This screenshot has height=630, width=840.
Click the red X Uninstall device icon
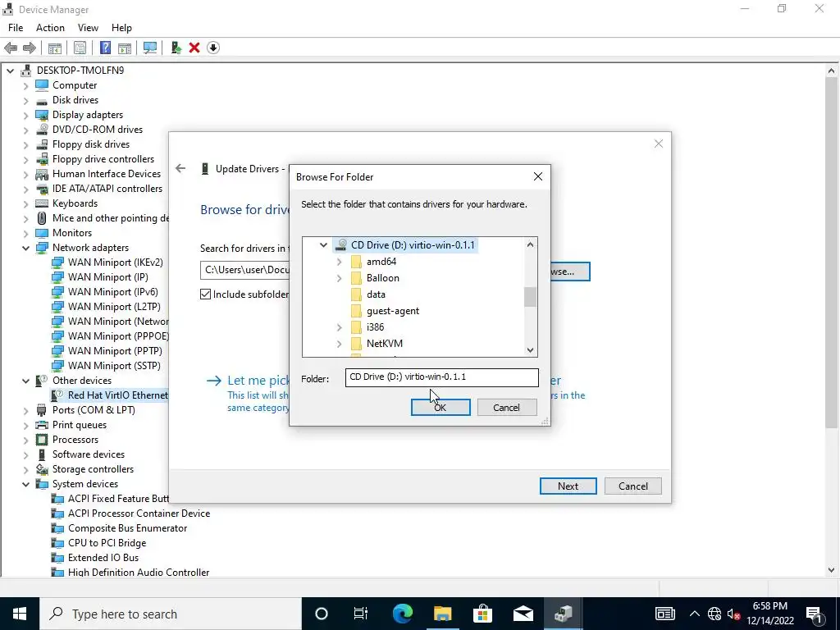click(x=194, y=48)
